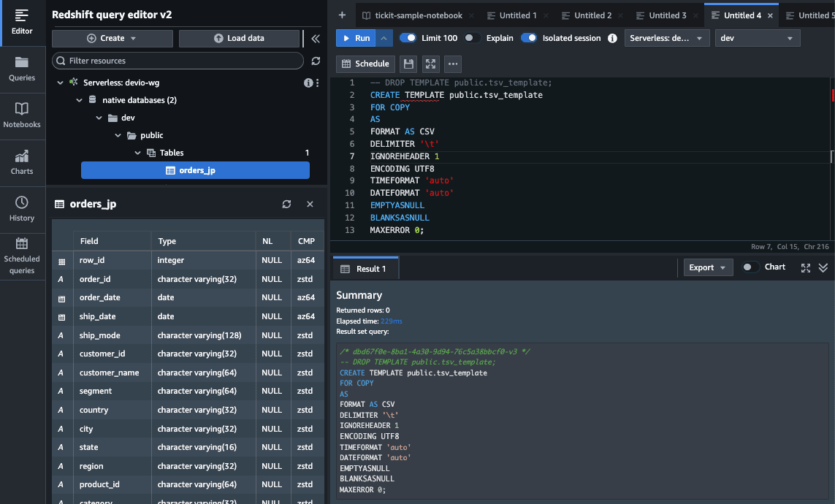Open the devio-wg three-dot options menu

coord(317,83)
